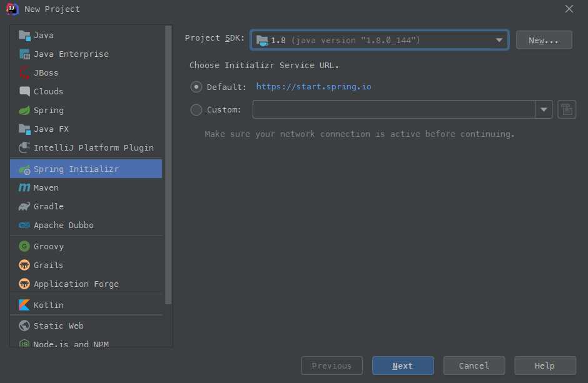
Task: Click the SDK folder icon in combo box
Action: [x=261, y=41]
